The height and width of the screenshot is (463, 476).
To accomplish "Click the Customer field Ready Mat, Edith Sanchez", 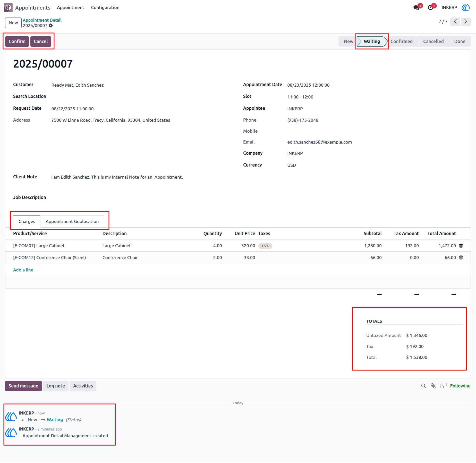I will [78, 85].
